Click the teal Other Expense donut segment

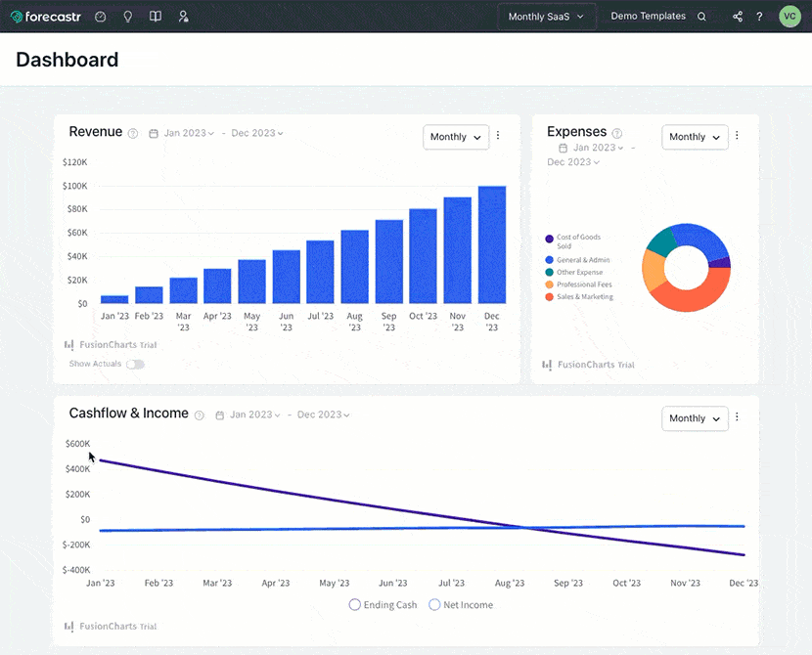661,241
